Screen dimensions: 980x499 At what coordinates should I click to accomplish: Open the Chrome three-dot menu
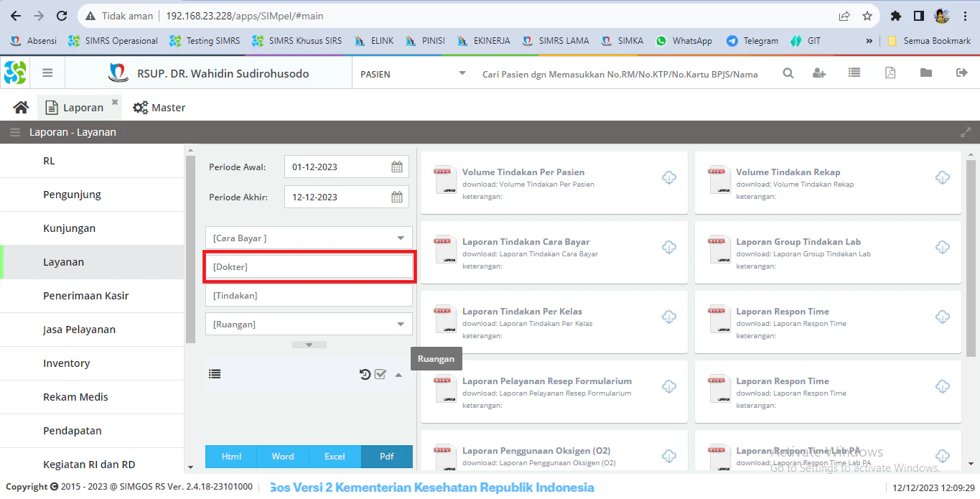(965, 16)
